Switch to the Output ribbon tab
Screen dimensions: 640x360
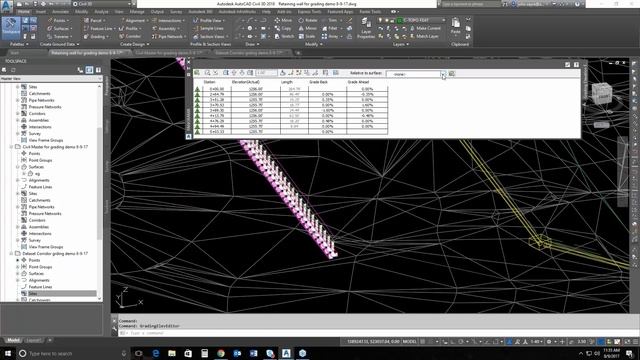[157, 12]
